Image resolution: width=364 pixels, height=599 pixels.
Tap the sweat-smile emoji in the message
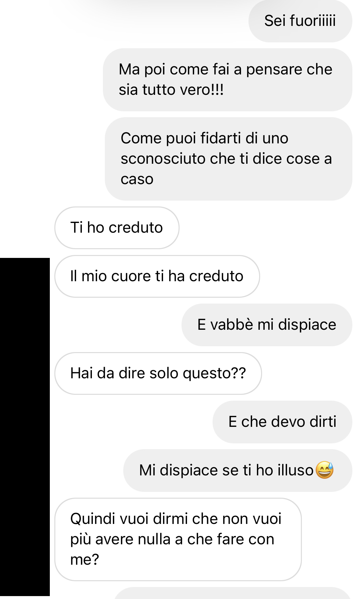[x=324, y=470]
